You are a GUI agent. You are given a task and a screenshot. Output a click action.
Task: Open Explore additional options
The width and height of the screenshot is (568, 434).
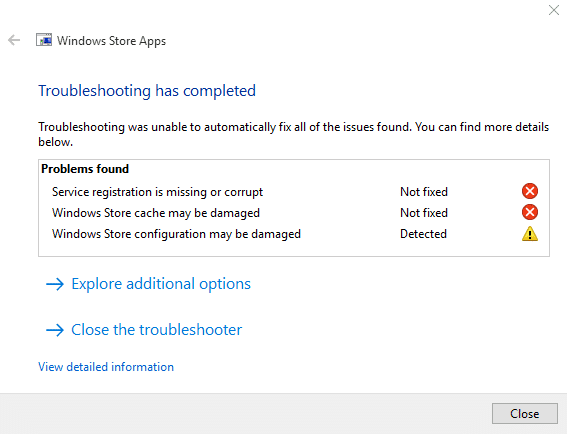(161, 284)
